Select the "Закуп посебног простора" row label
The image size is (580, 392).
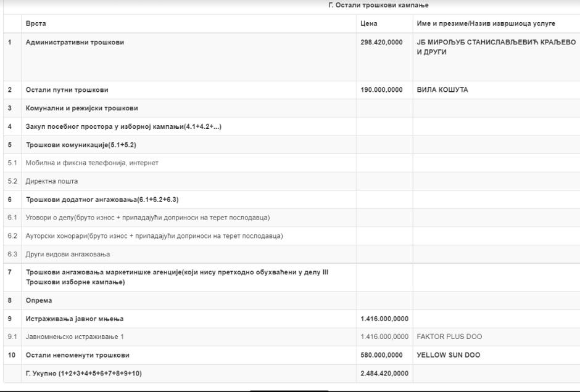click(123, 127)
